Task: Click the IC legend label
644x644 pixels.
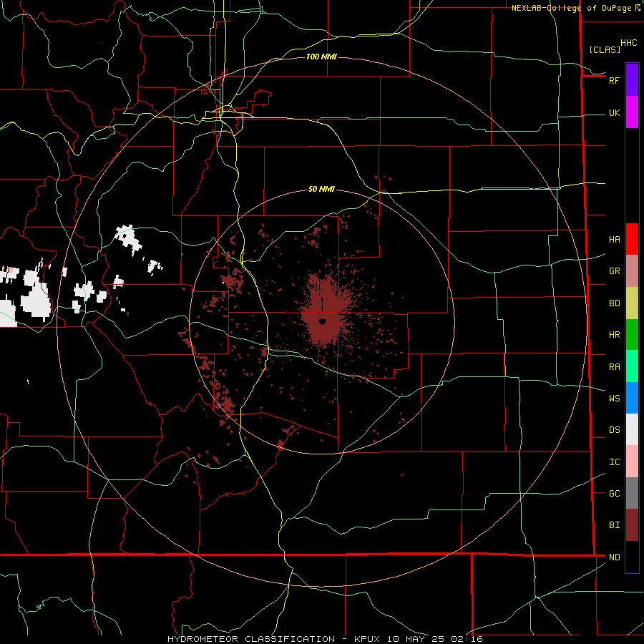Action: (614, 462)
